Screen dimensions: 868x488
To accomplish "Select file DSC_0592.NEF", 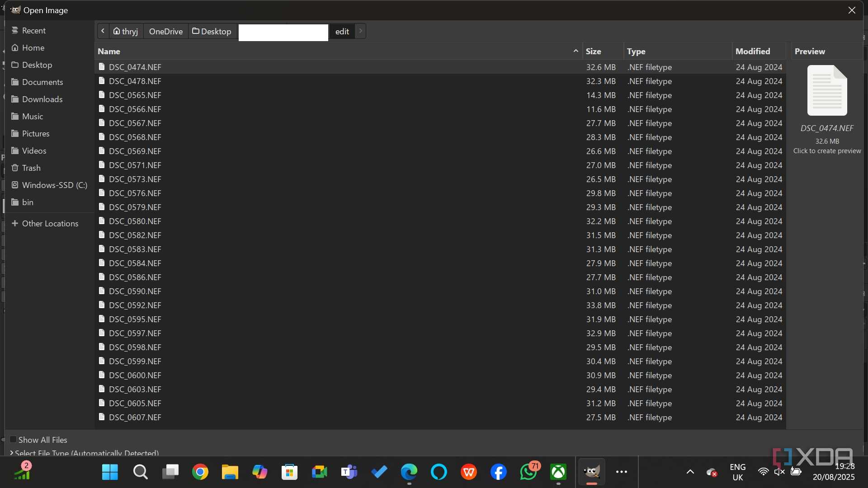I will pos(440,305).
